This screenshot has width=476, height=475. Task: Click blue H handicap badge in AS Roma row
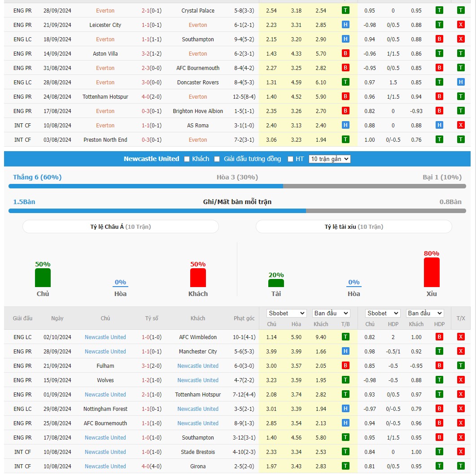point(439,125)
